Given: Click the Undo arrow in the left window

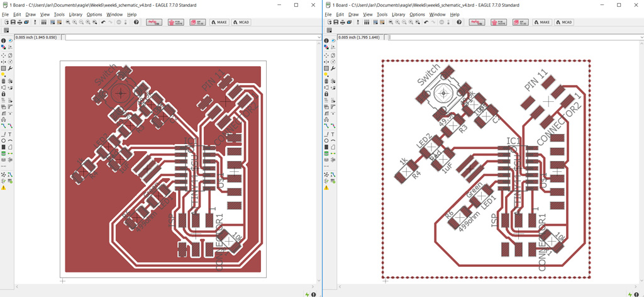Looking at the screenshot, I should (x=103, y=22).
